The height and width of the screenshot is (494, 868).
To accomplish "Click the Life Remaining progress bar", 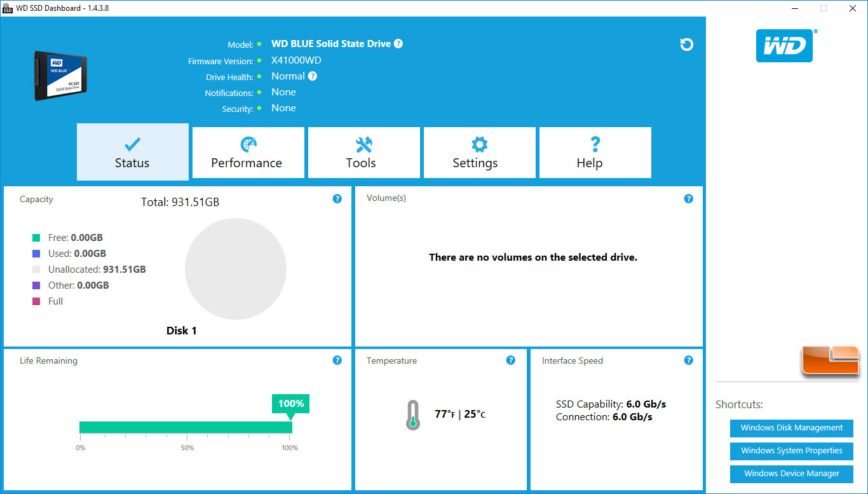I will (186, 427).
